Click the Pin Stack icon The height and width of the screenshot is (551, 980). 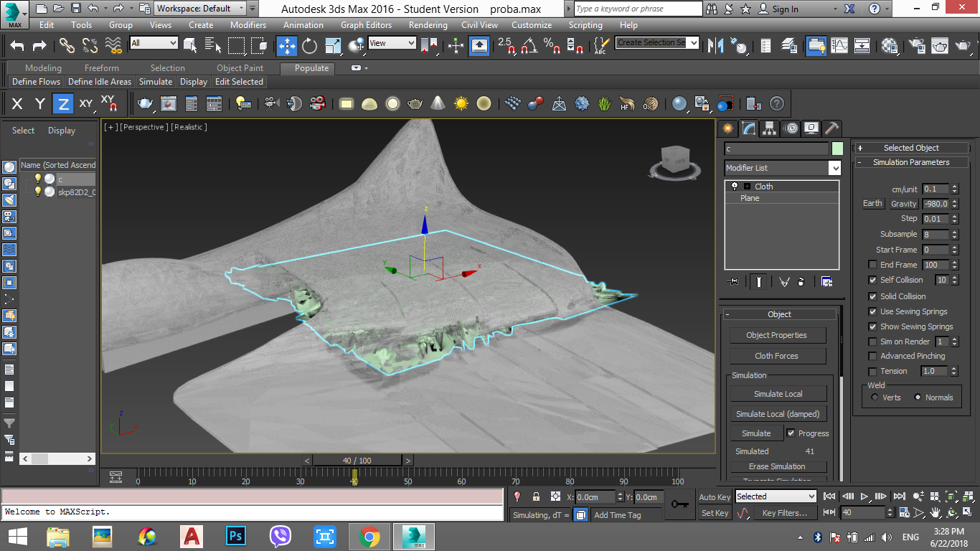pyautogui.click(x=732, y=282)
